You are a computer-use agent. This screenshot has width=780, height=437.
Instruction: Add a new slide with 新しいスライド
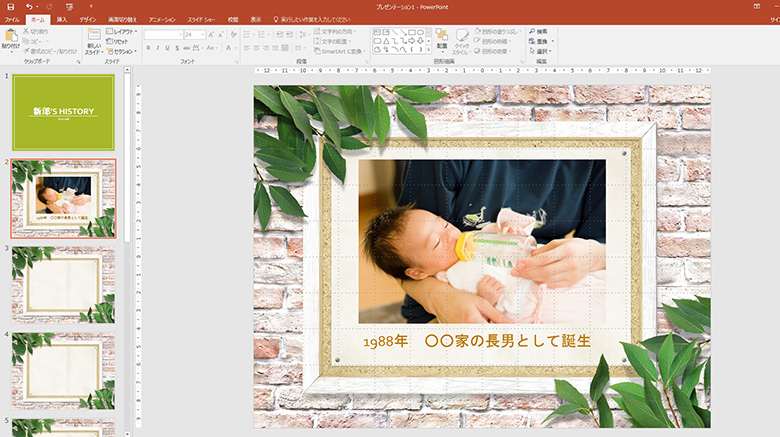coord(93,40)
